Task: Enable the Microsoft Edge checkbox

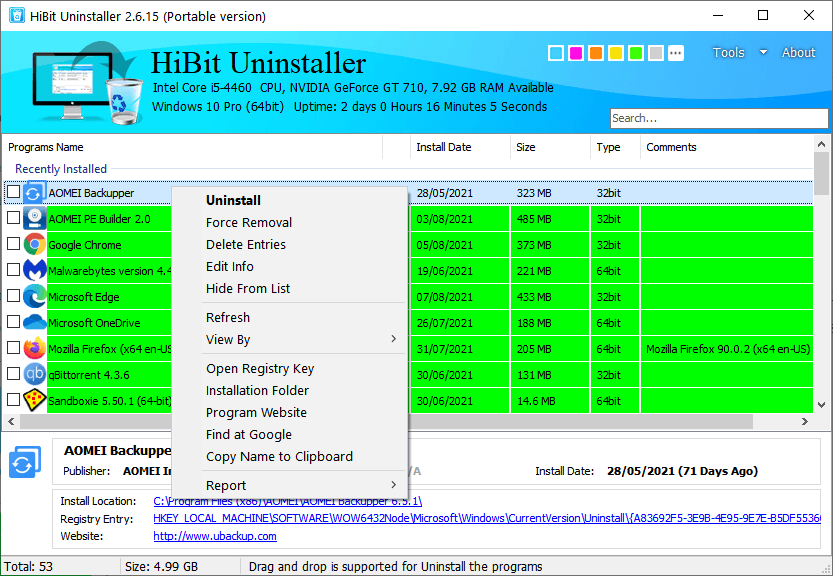Action: tap(13, 296)
